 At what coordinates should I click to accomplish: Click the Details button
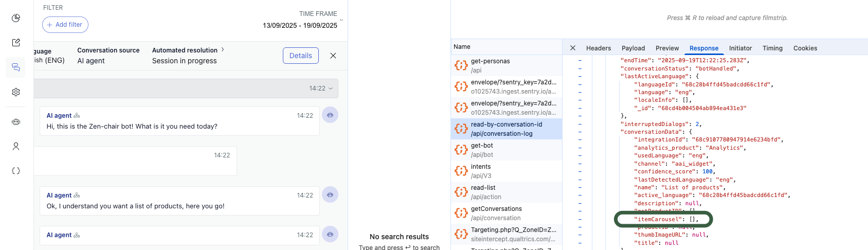click(300, 56)
